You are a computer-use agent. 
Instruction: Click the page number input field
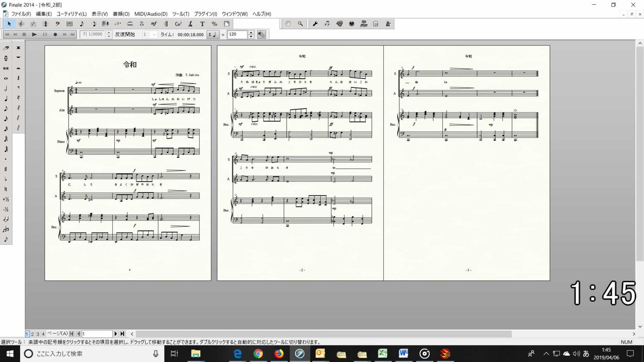point(97,334)
